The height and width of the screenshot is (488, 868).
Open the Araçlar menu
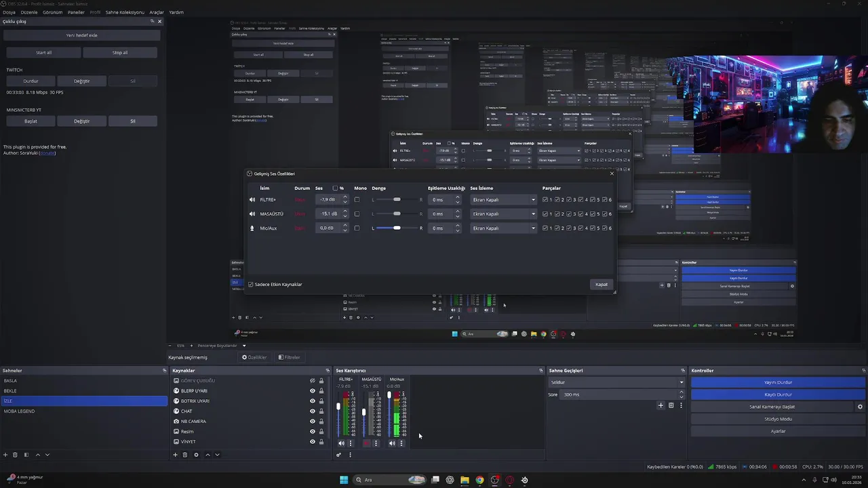pos(157,12)
